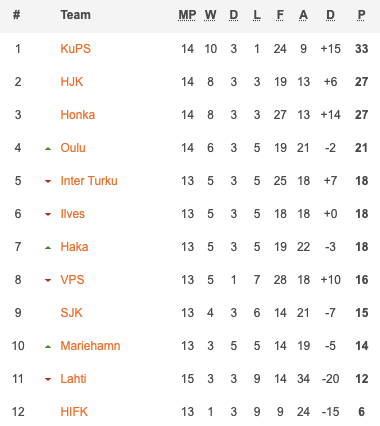
Task: Go to the SJK team page
Action: (x=71, y=313)
